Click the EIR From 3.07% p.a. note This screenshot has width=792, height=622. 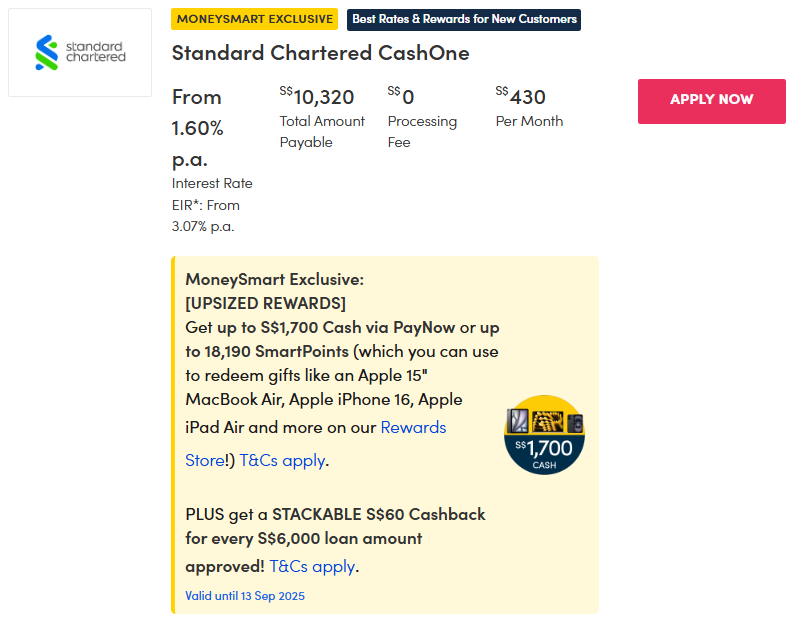[206, 215]
